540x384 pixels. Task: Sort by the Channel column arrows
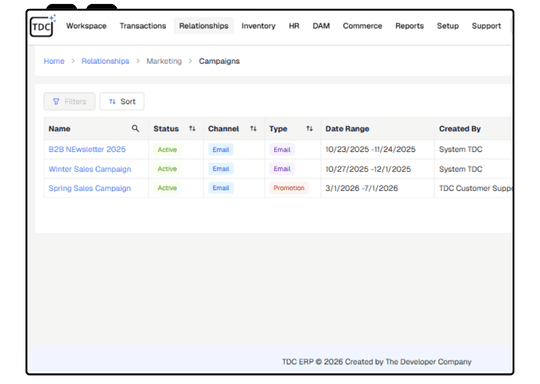[x=253, y=128]
